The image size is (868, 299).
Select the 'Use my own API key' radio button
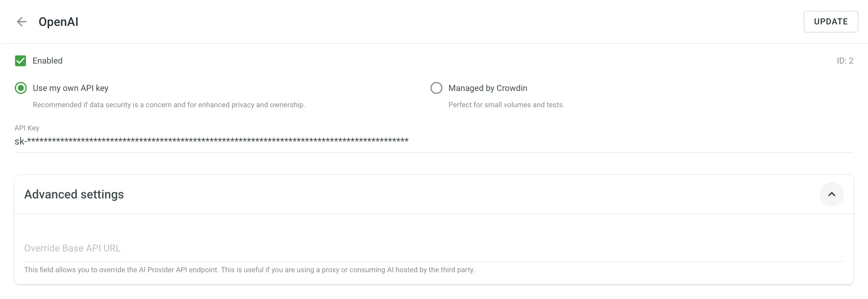coord(21,88)
